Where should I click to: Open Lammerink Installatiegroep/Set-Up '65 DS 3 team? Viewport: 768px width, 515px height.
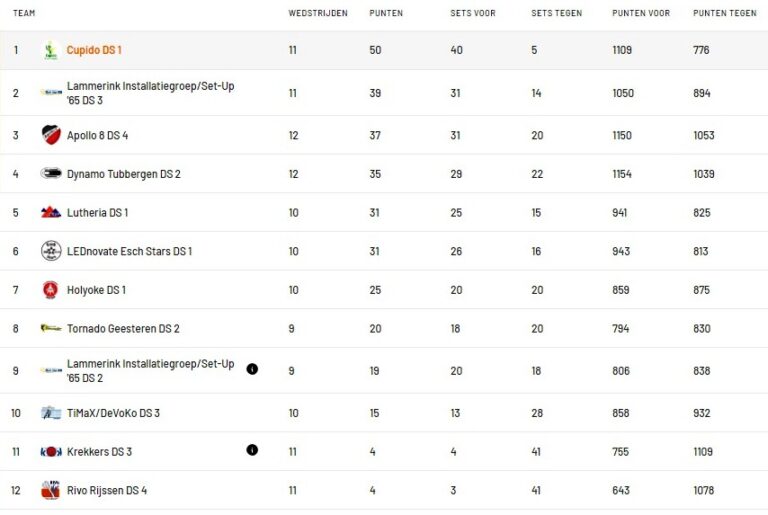150,93
